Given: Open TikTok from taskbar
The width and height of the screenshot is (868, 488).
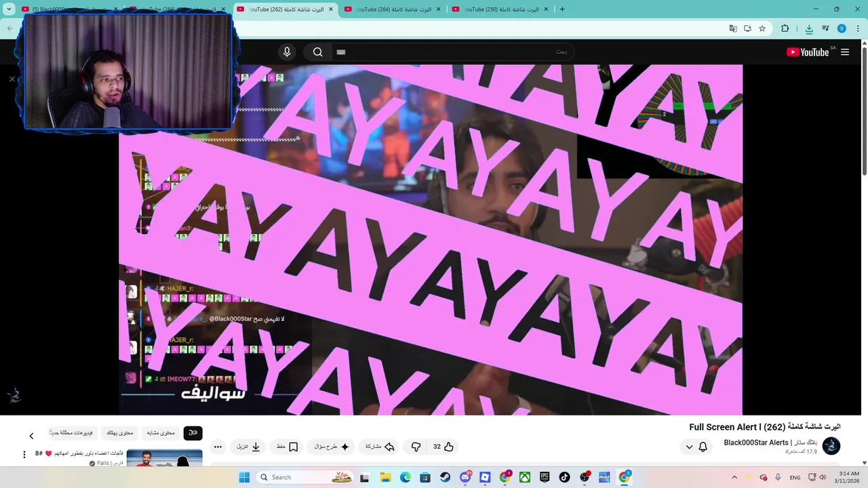Looking at the screenshot, I should [x=564, y=477].
